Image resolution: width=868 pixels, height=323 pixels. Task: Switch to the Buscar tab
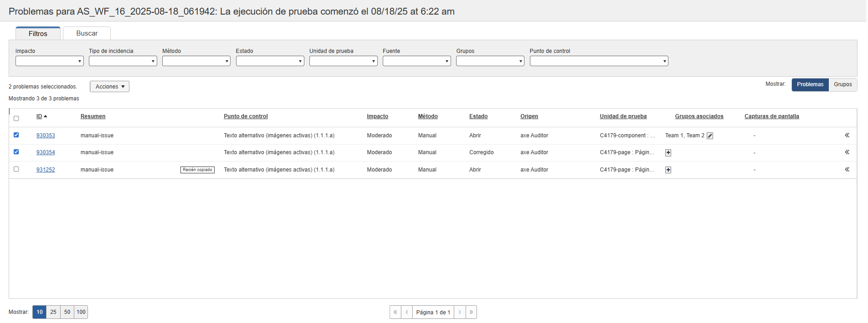point(87,33)
